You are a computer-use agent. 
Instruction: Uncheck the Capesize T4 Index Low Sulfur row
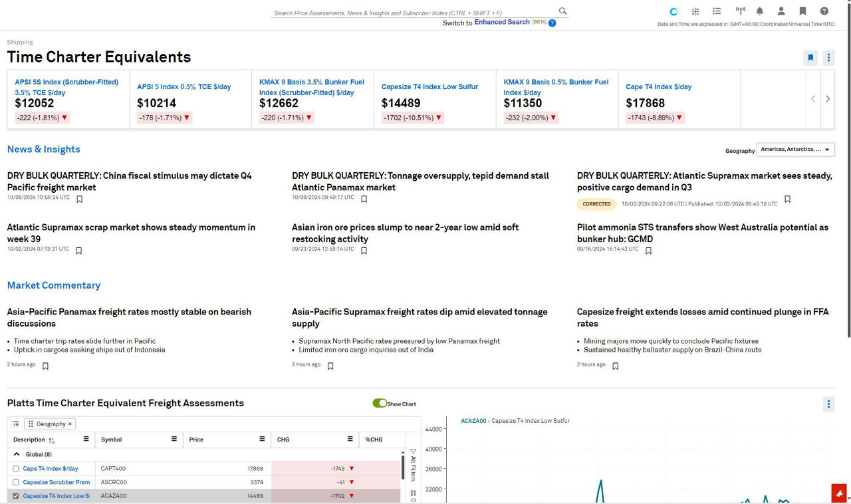coord(16,496)
